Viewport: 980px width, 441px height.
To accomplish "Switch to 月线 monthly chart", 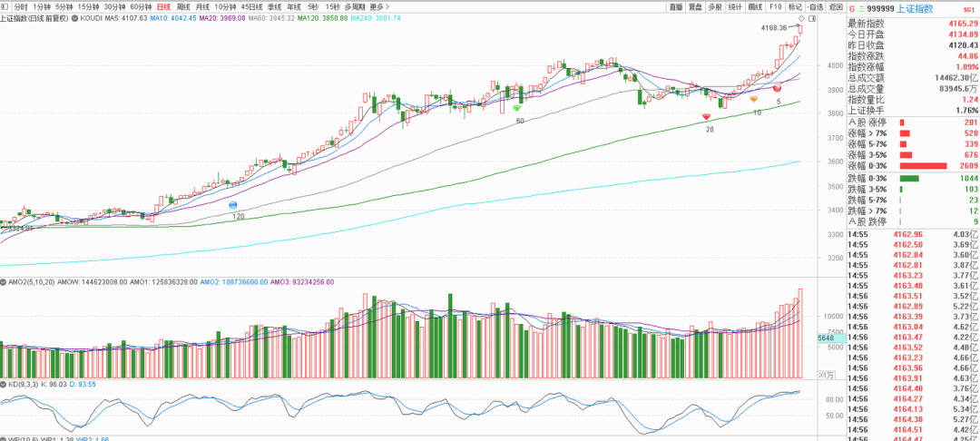I will click(x=202, y=7).
